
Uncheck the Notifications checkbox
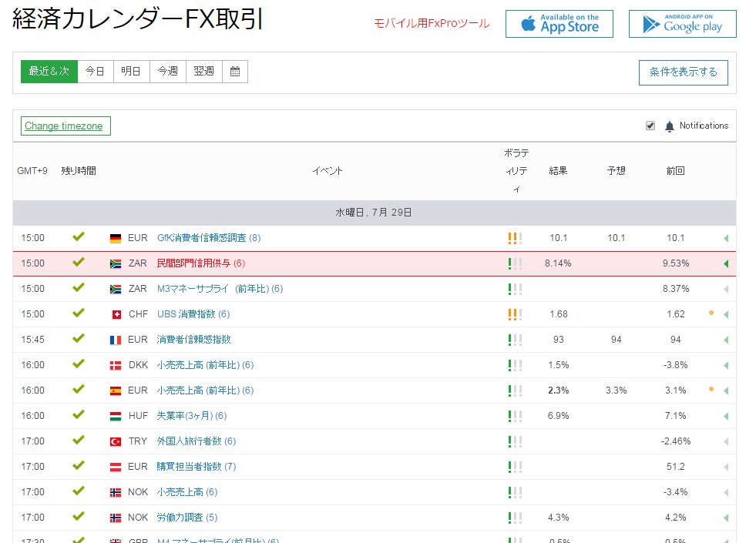[x=650, y=125]
